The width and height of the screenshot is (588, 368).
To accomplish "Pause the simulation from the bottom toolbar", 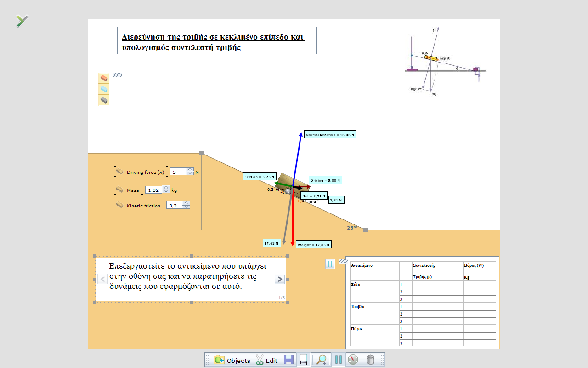I will tap(339, 360).
